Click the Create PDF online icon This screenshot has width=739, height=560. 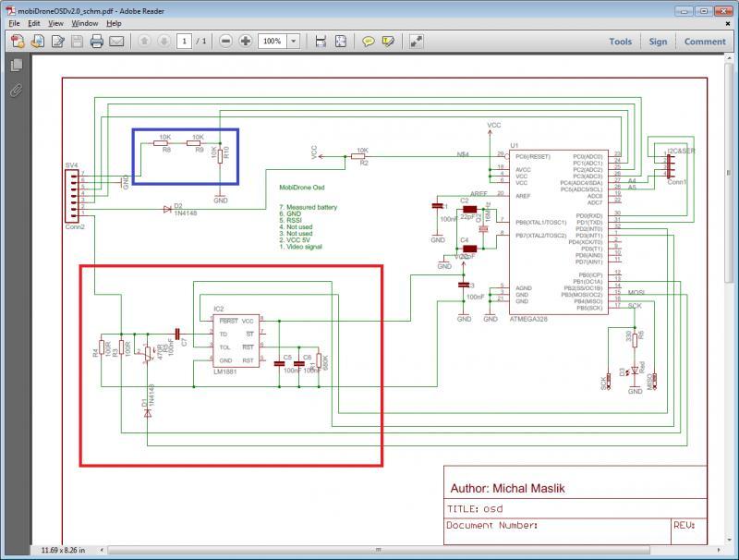[x=17, y=42]
